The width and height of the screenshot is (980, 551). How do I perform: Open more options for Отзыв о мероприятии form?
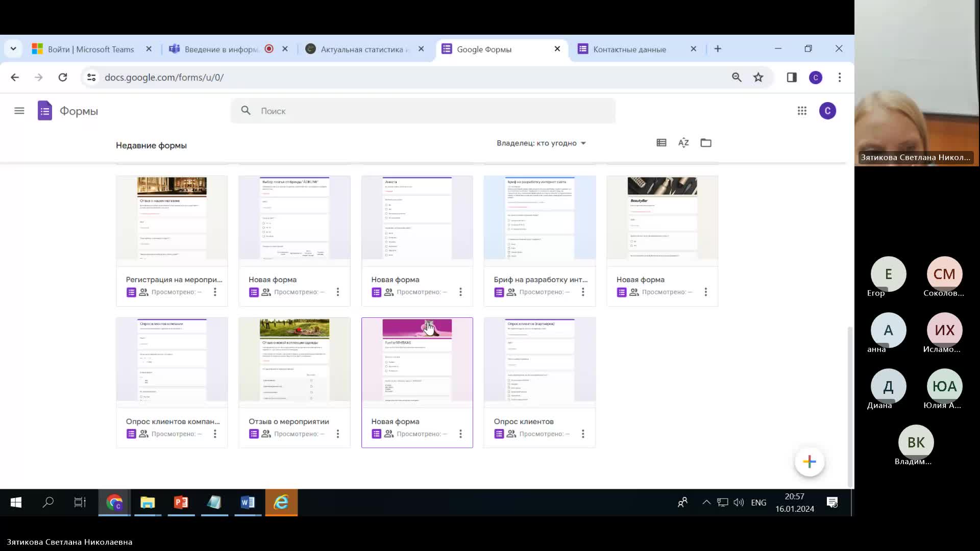click(x=338, y=434)
